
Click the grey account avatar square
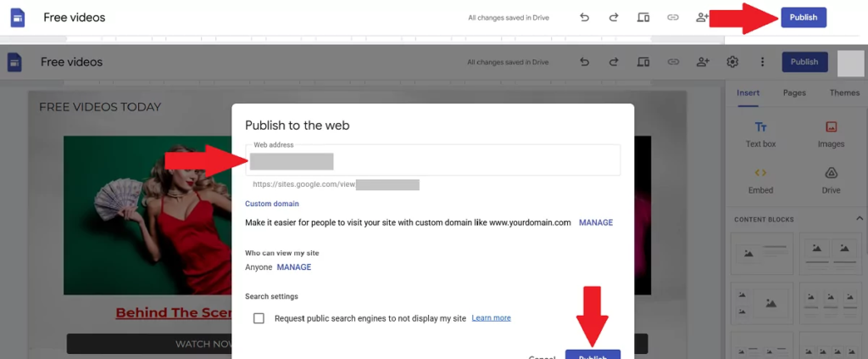click(x=849, y=63)
